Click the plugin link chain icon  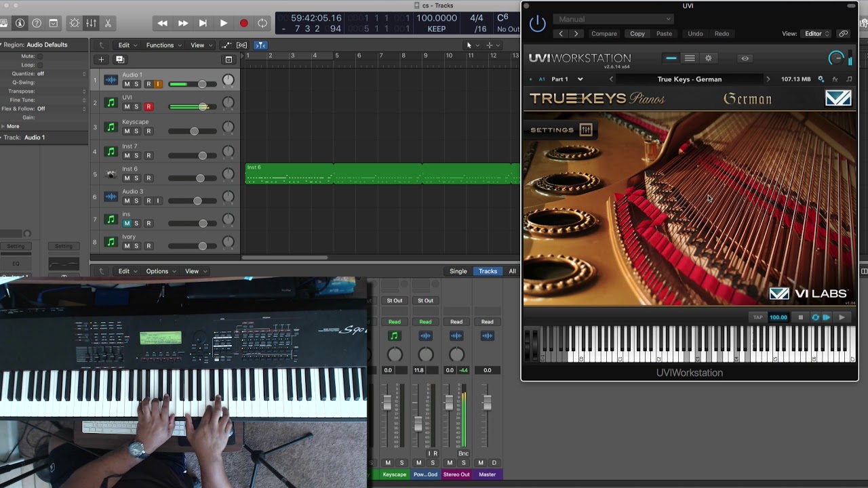[843, 34]
